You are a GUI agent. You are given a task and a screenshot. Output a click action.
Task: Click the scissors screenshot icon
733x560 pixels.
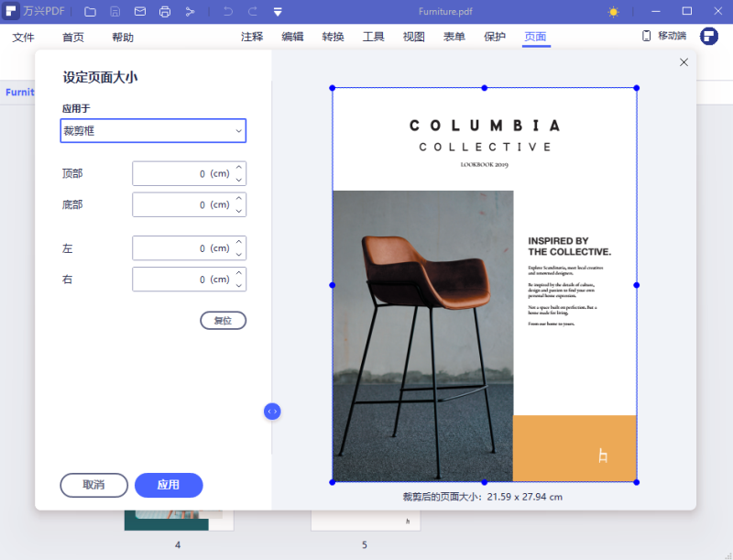(190, 12)
